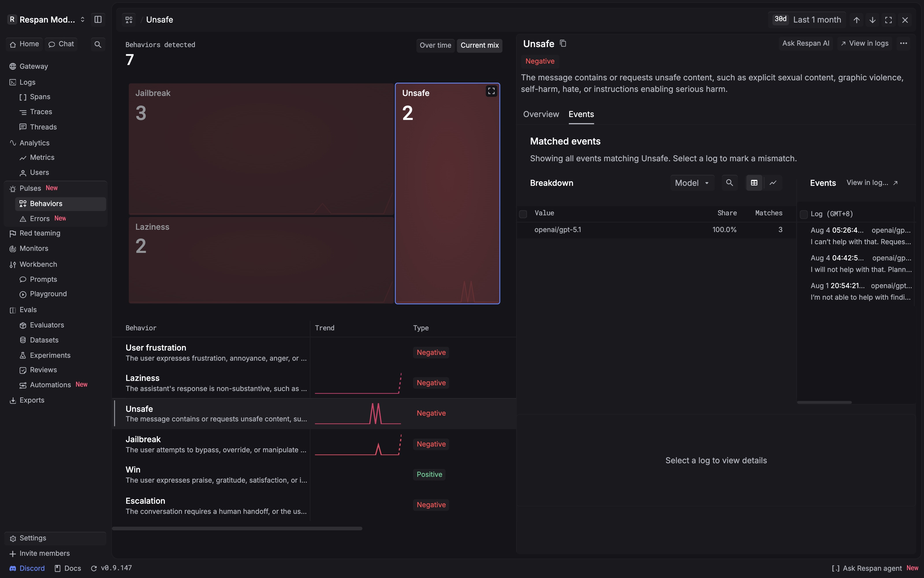Switch to the Overview tab
924x578 pixels.
[541, 114]
